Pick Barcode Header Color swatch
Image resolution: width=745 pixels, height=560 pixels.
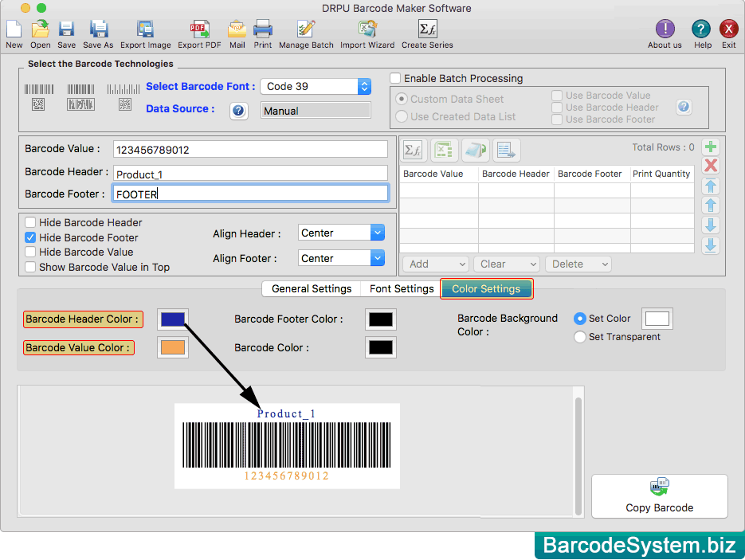pyautogui.click(x=173, y=319)
